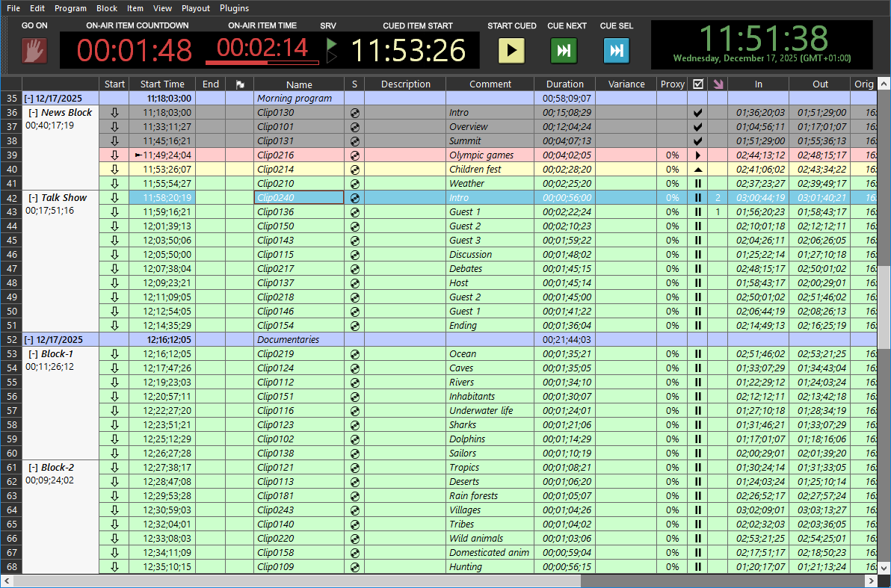The height and width of the screenshot is (588, 891).
Task: Collapse the News Block
Action: [x=34, y=113]
